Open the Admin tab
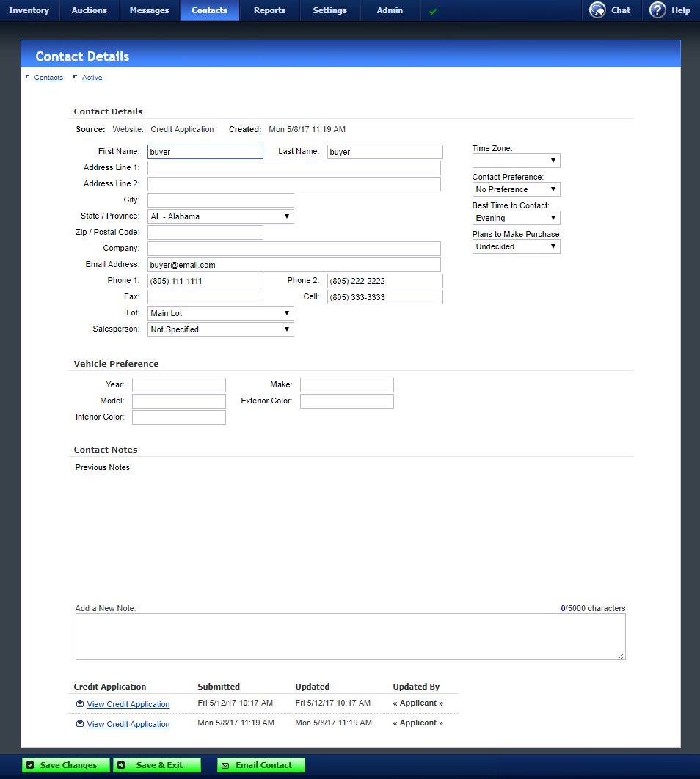 coord(390,10)
